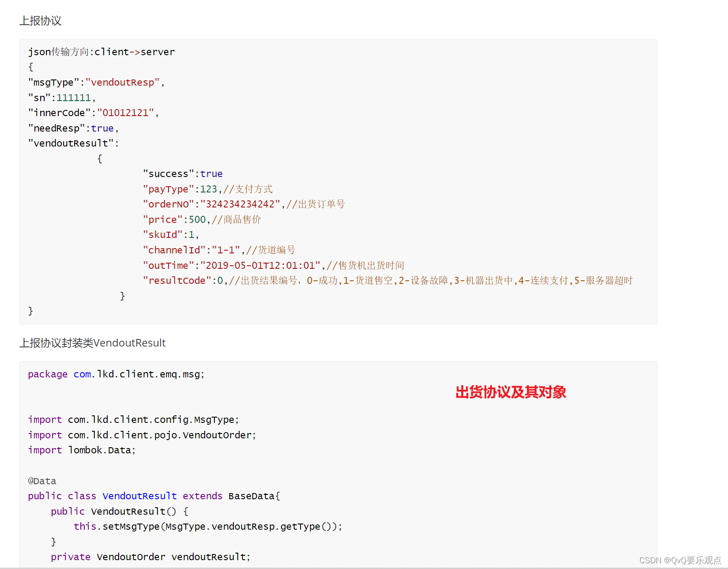Click the "needResp":true line
728x569 pixels.
pos(74,128)
